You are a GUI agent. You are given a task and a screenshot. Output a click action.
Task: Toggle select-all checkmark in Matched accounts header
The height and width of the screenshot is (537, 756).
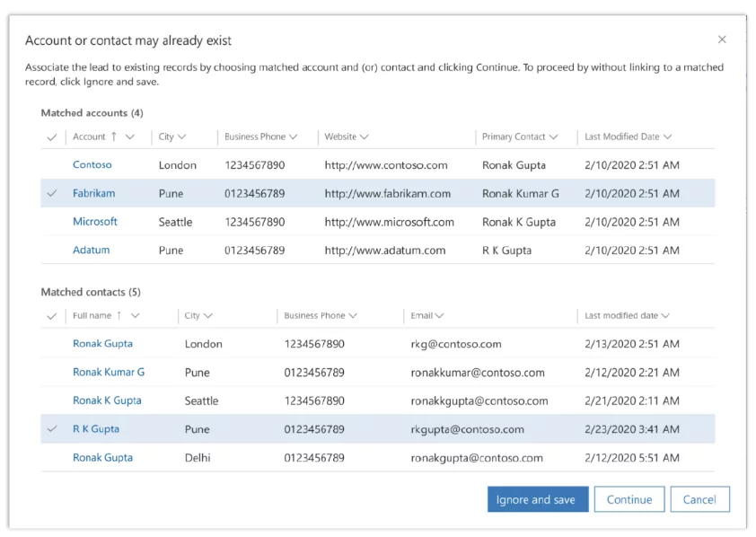(x=52, y=137)
